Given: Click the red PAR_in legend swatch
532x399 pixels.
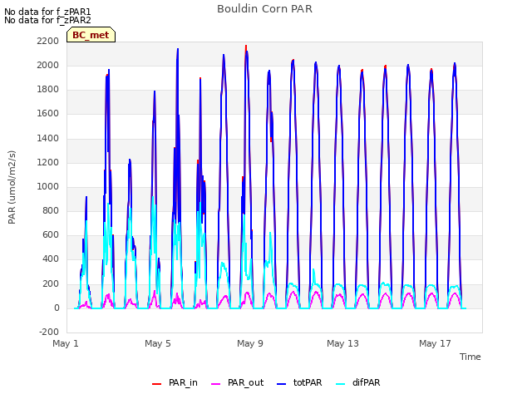Looking at the screenshot, I should click(x=156, y=384).
